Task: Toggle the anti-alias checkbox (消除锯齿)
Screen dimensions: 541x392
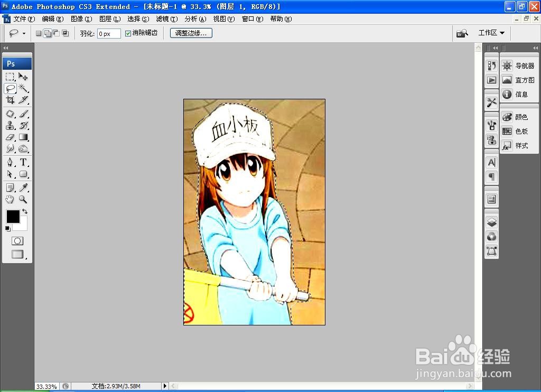Action: point(128,33)
